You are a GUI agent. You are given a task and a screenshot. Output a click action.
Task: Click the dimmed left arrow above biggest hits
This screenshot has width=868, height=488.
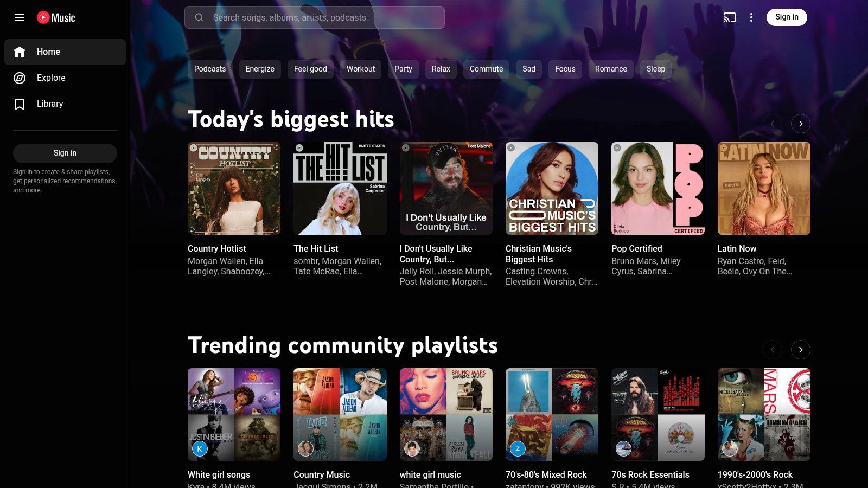(x=772, y=123)
